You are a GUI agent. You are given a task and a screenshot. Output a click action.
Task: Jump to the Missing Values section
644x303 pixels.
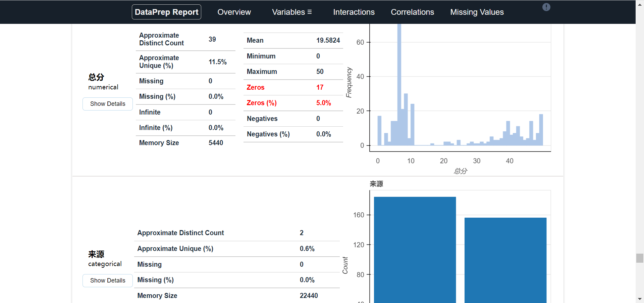pyautogui.click(x=477, y=12)
